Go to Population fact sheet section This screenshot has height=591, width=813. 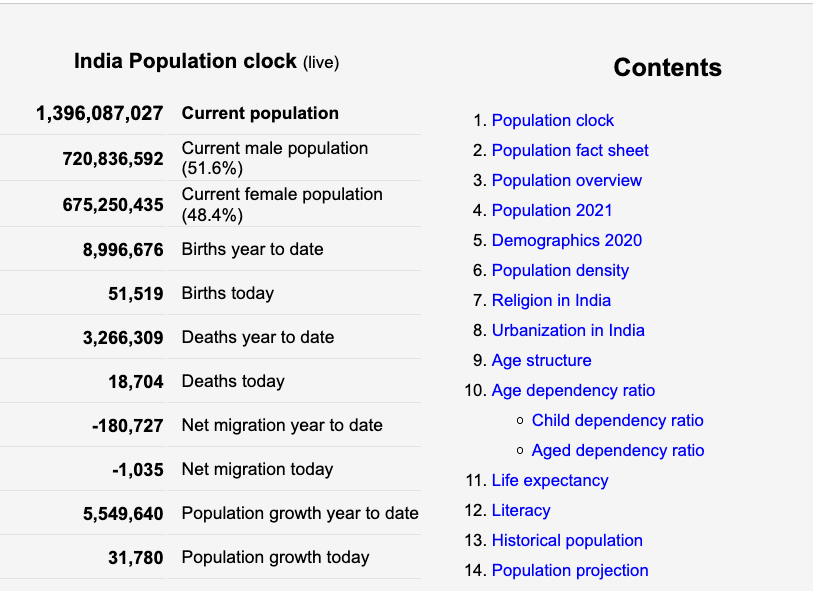pos(570,151)
